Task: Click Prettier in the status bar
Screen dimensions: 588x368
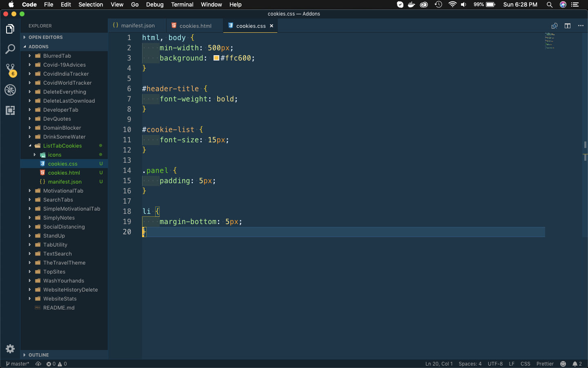Action: click(x=545, y=364)
